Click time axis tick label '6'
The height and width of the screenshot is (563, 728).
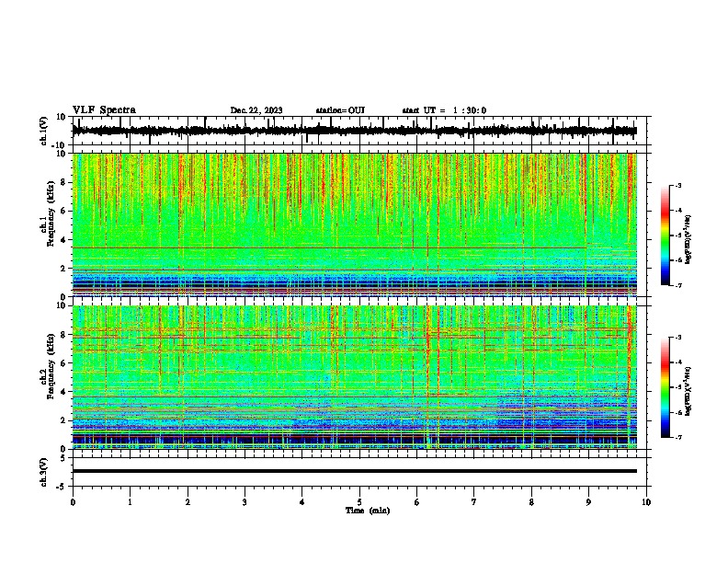[417, 502]
